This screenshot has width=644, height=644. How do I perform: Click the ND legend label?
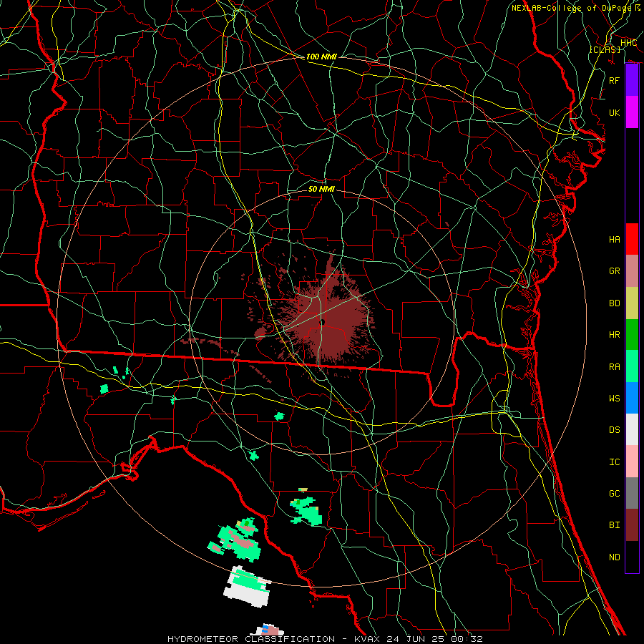tap(614, 557)
